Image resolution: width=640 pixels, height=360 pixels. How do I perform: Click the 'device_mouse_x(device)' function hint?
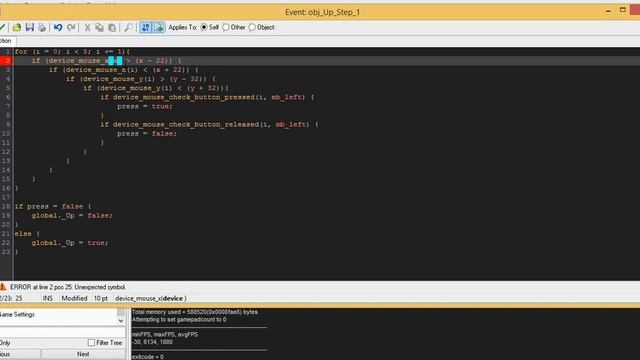[151, 298]
